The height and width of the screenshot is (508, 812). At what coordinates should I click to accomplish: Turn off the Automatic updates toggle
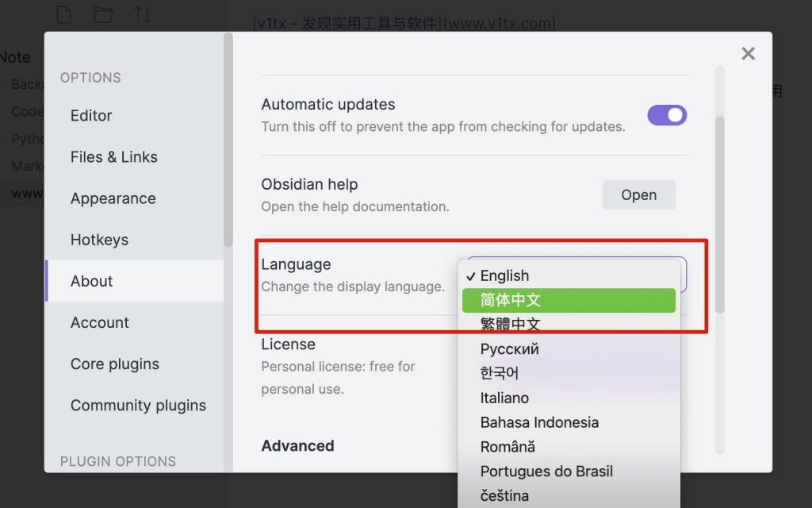(667, 115)
